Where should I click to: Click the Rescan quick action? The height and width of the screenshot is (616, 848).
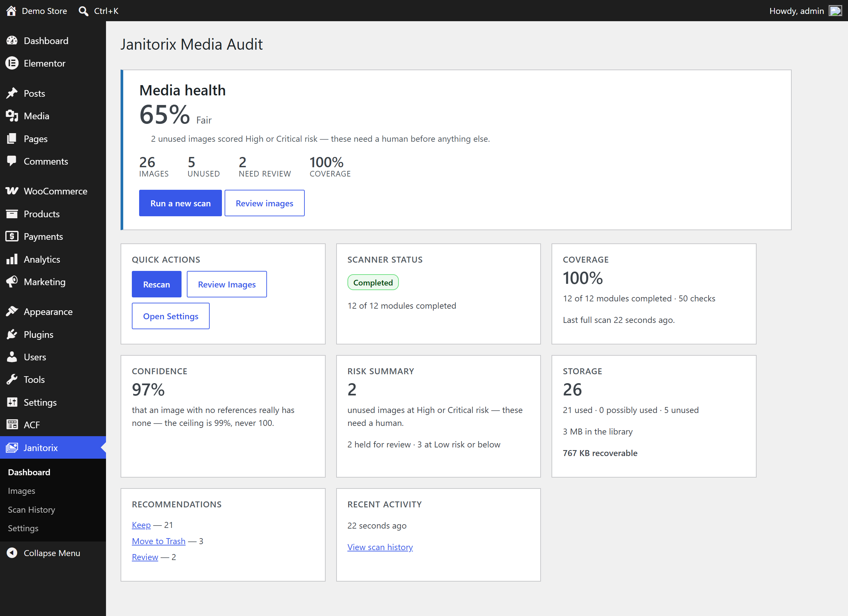[x=156, y=284]
